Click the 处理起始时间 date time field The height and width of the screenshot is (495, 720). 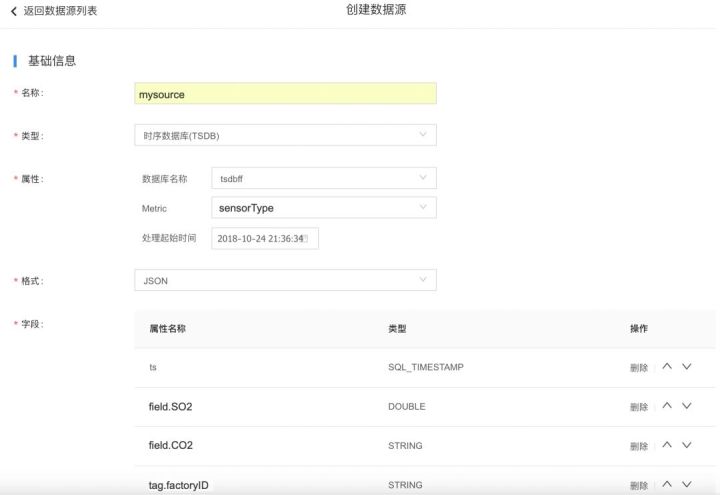(x=264, y=239)
